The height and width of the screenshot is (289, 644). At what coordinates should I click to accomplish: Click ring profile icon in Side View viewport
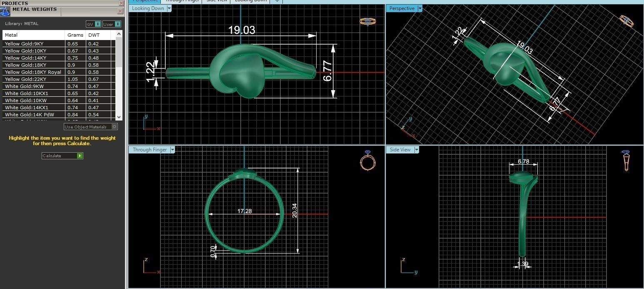(x=626, y=161)
